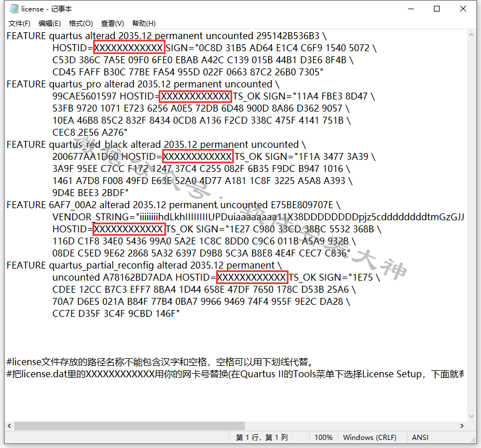Click the text 'uncounted A78162BD7ADA'
Screen dimensions: 481x448
112,278
